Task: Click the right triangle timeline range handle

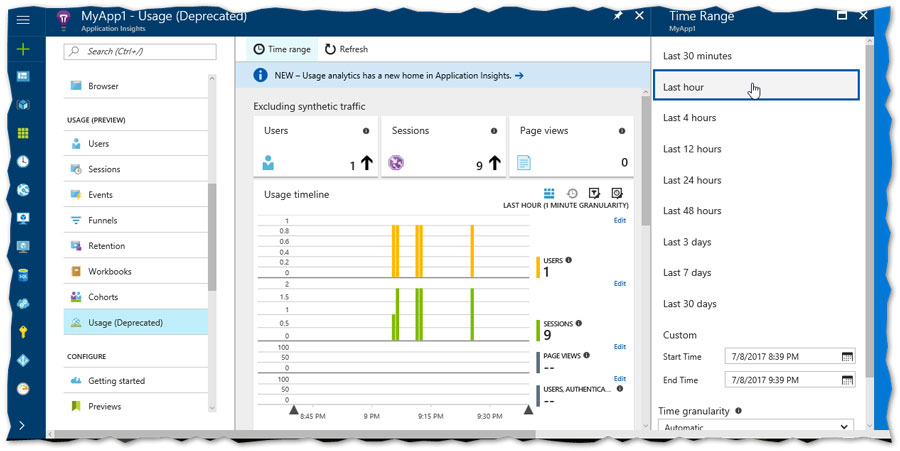Action: tap(529, 409)
